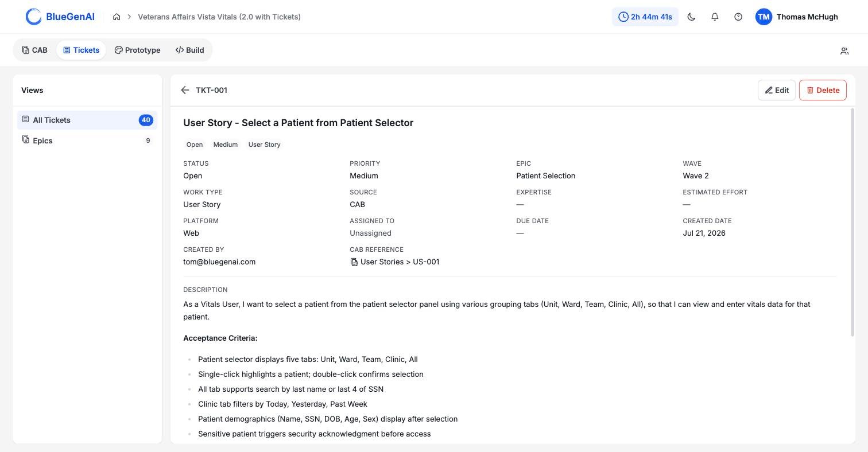Open the Build tab
The height and width of the screenshot is (452, 868).
coord(189,50)
